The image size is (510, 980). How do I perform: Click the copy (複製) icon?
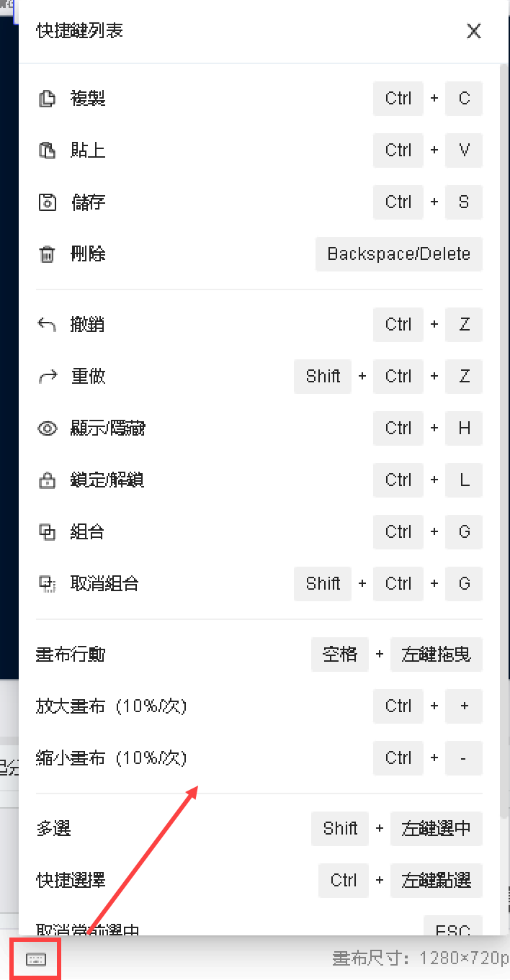(x=47, y=99)
